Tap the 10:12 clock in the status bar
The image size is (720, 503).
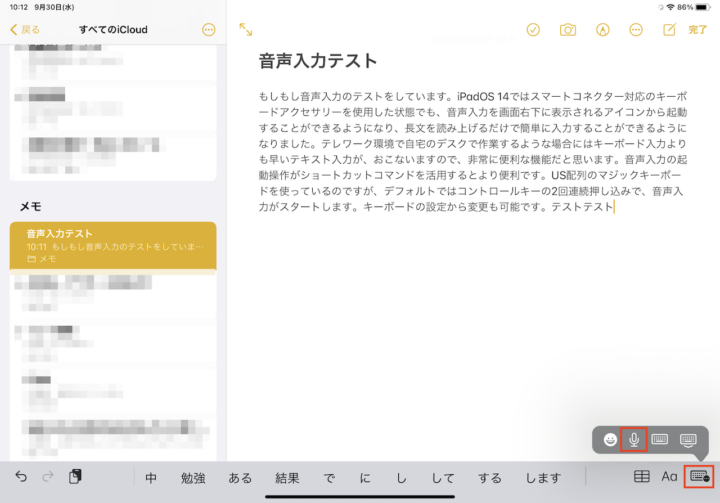19,7
